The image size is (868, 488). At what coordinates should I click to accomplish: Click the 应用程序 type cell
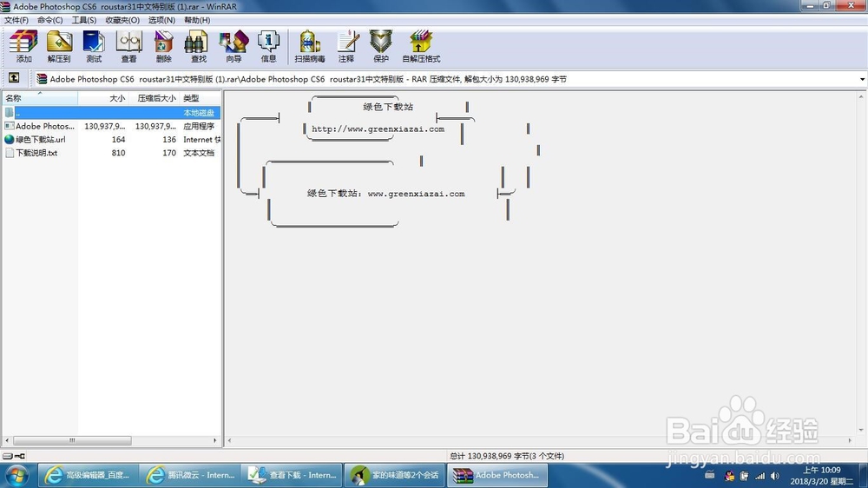pyautogui.click(x=199, y=126)
